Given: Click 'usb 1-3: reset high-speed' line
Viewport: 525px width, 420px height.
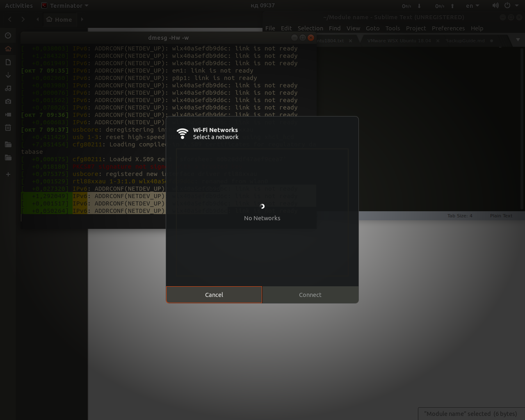Looking at the screenshot, I should coord(94,137).
